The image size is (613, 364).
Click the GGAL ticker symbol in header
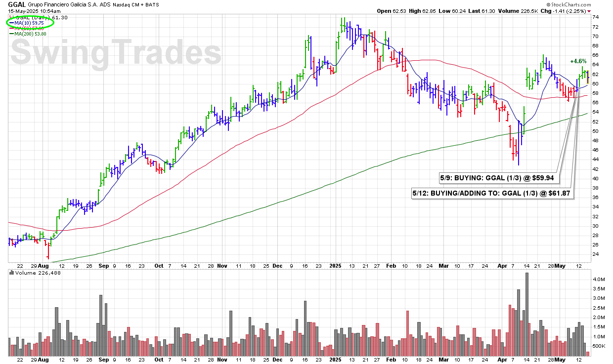(x=16, y=4)
